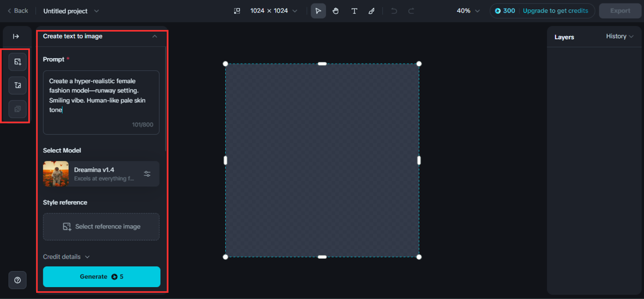Click the Redo arrow
Viewport: 644px width, 299px height.
click(411, 11)
